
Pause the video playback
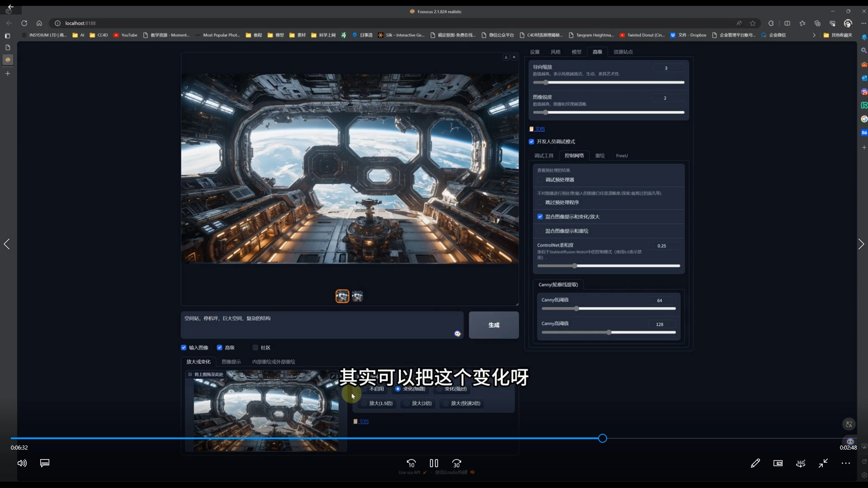click(434, 463)
